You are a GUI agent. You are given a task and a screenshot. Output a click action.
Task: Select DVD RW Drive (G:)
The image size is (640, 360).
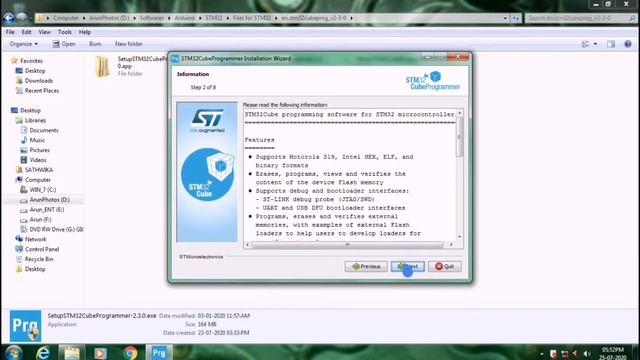56,229
